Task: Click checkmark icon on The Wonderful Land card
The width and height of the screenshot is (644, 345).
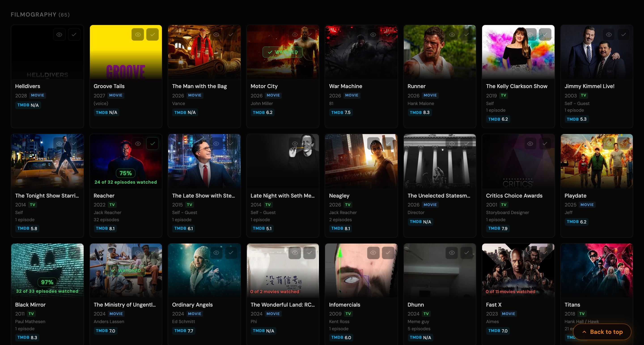Action: [x=309, y=253]
